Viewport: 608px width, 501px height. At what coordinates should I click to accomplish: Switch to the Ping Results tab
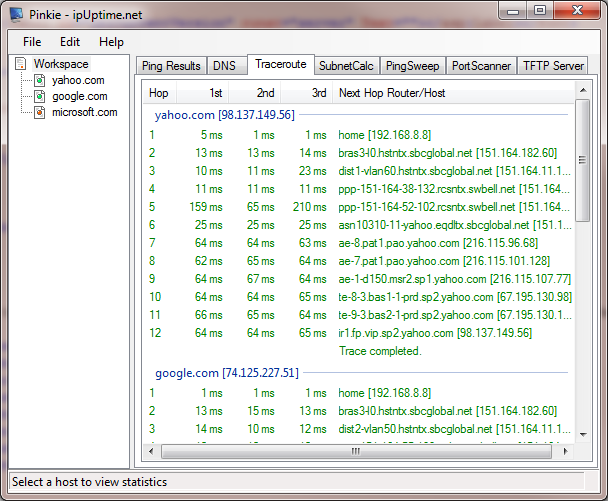[x=171, y=66]
